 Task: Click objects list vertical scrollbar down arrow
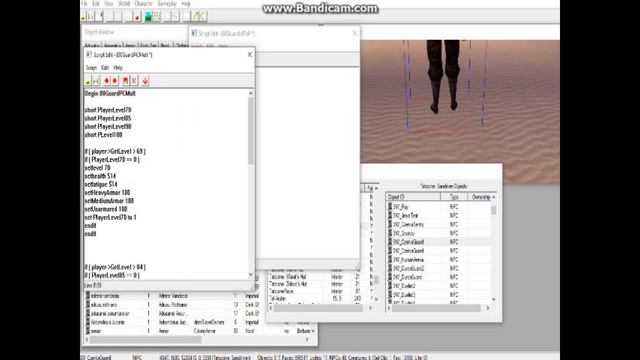pos(494,299)
